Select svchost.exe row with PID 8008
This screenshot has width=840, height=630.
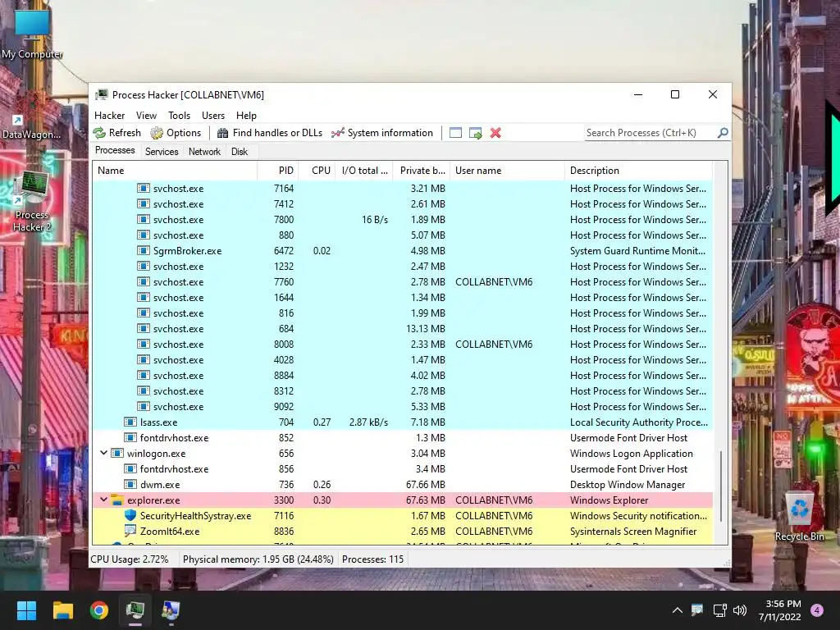click(x=403, y=345)
